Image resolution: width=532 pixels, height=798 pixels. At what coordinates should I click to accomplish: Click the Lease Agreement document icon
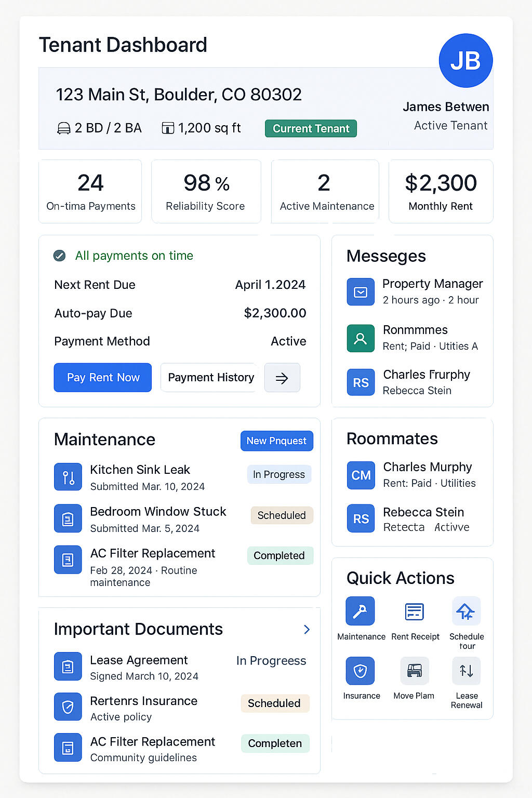pyautogui.click(x=68, y=667)
